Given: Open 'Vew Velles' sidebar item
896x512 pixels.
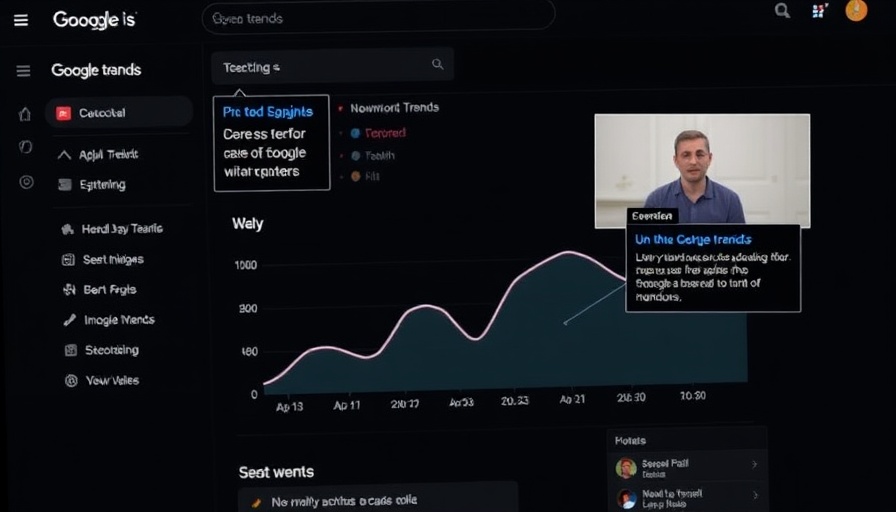Looking at the screenshot, I should tap(113, 380).
